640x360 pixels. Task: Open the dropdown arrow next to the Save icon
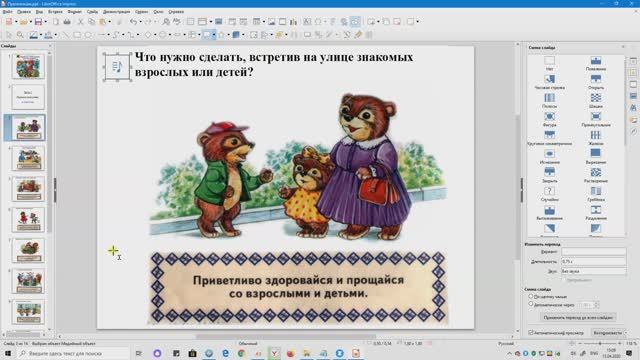[x=46, y=22]
